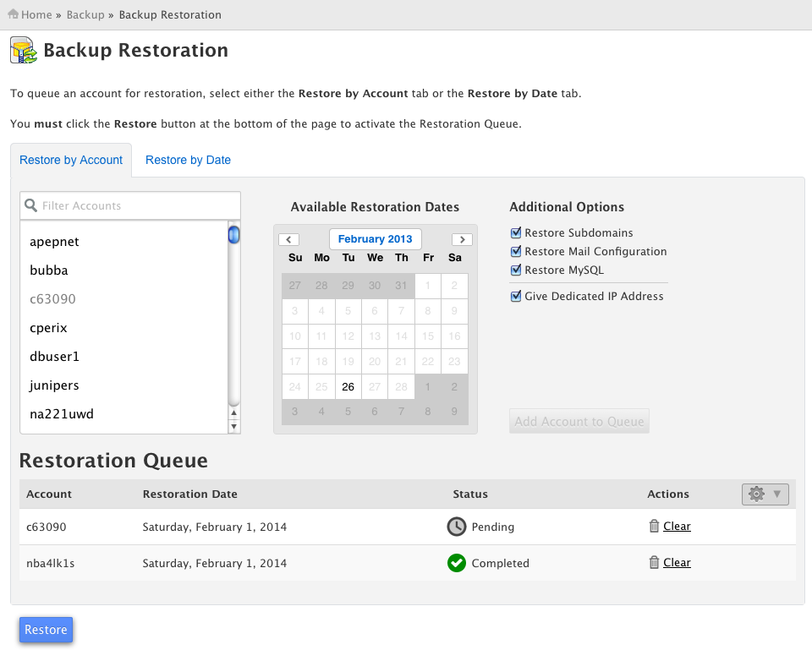Viewport: 812px width, 650px height.
Task: Click the Account column header
Action: click(49, 494)
